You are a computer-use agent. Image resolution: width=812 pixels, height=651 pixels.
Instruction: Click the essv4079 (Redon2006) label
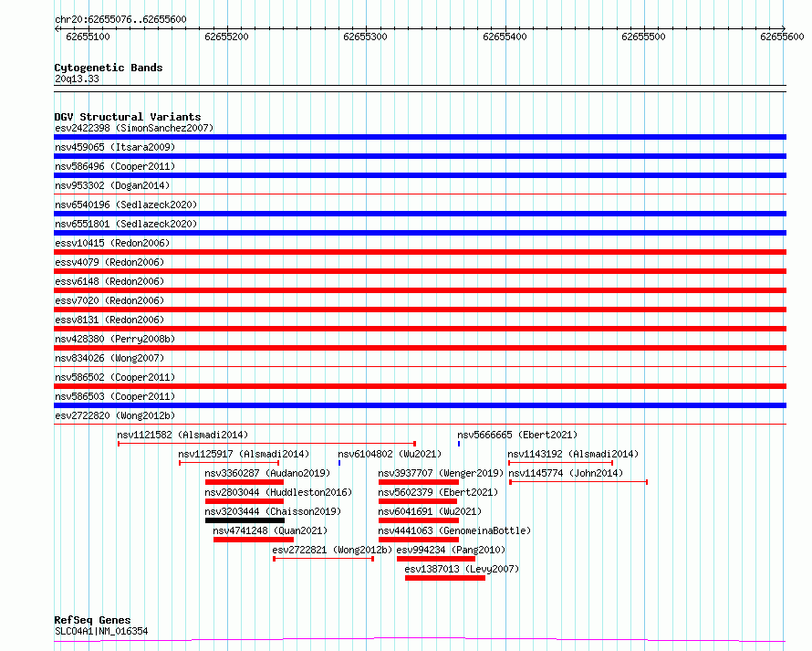pyautogui.click(x=109, y=262)
